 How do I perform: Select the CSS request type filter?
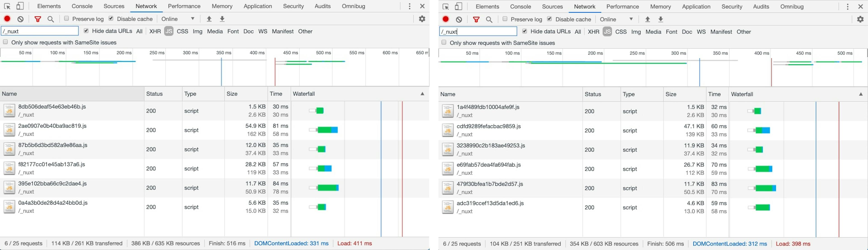click(x=182, y=31)
